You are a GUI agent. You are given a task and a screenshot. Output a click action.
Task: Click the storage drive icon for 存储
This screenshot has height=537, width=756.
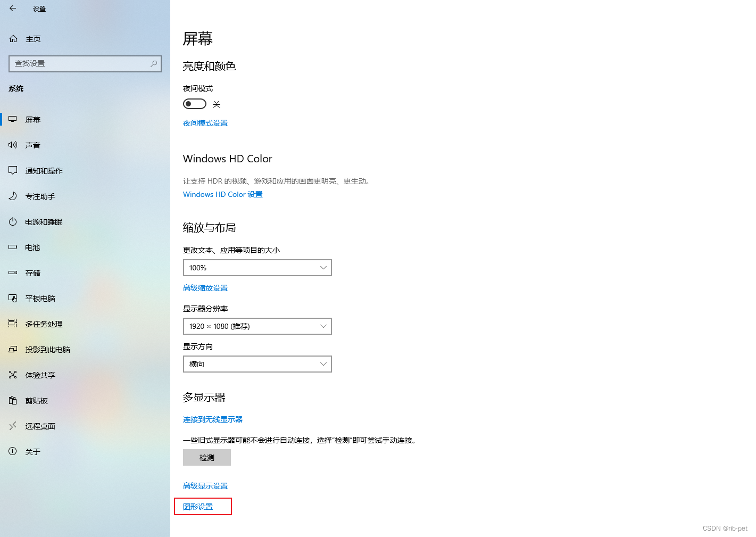pos(13,272)
